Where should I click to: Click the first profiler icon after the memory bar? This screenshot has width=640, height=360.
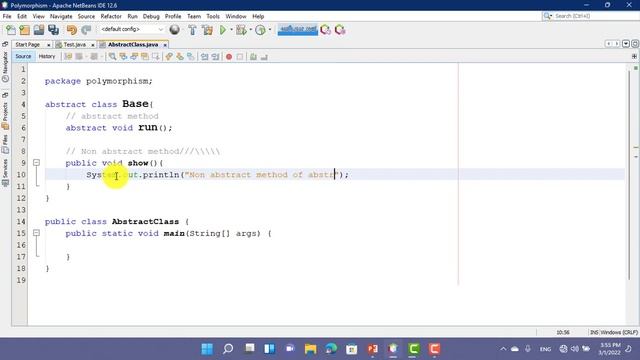[325, 30]
